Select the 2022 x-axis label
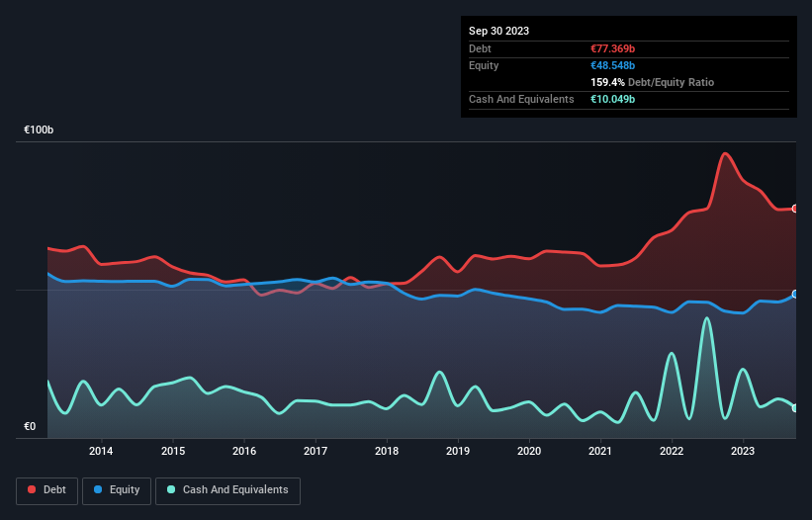Screen dimensions: 812x520 click(672, 451)
